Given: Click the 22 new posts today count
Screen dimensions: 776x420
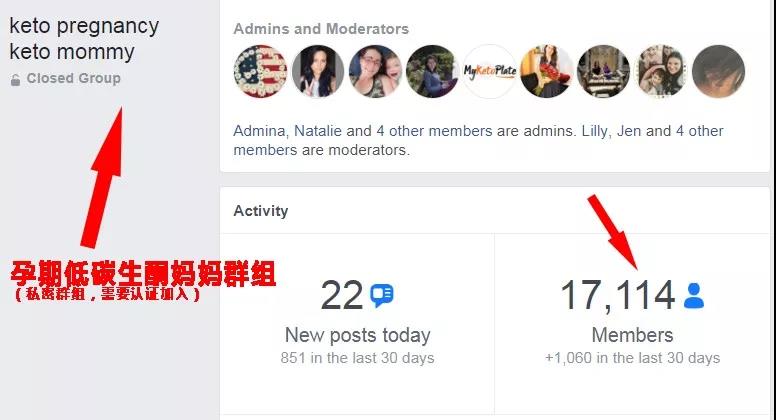Looking at the screenshot, I should click(341, 296).
